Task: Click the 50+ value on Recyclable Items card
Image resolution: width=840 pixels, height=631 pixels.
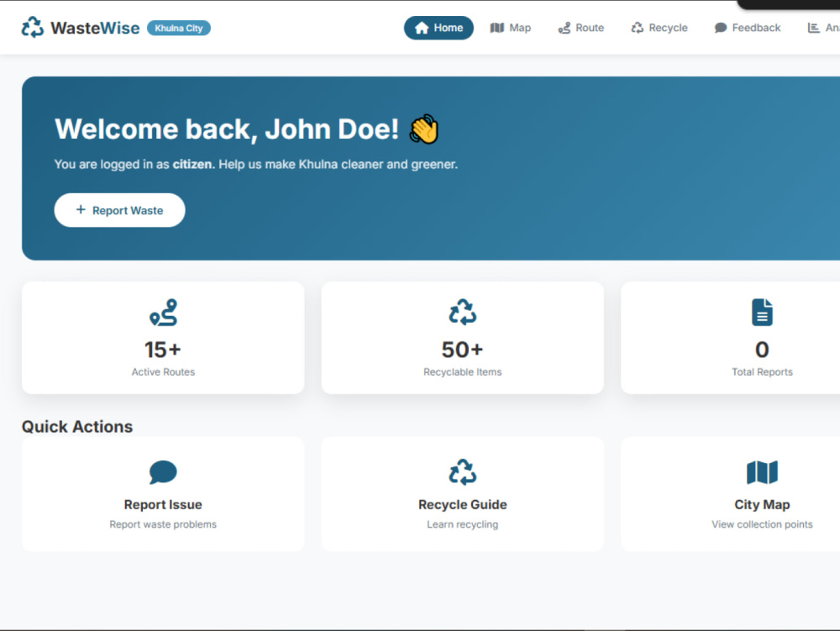Action: tap(462, 350)
